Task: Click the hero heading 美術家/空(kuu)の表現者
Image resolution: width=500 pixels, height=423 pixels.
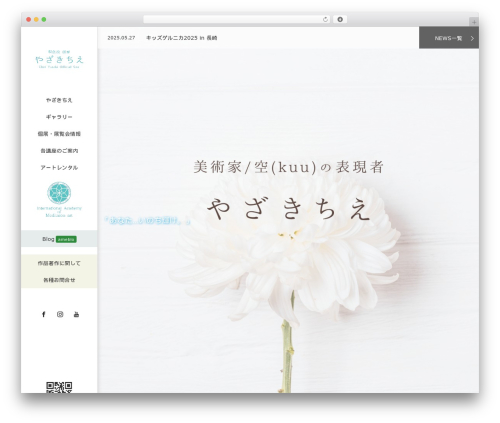Action: coord(288,167)
